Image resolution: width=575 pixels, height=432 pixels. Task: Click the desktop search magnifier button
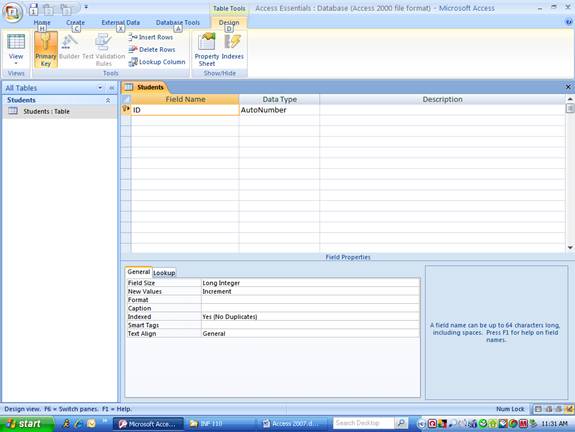coord(401,423)
